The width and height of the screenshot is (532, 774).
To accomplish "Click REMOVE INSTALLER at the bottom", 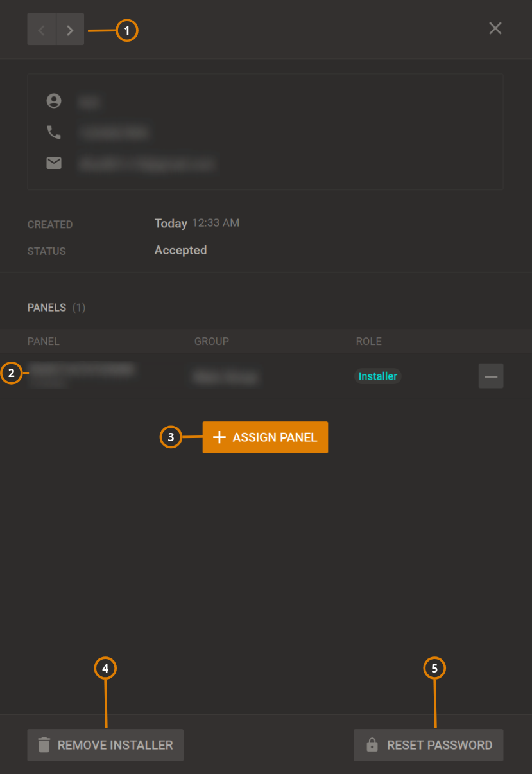I will pyautogui.click(x=105, y=745).
